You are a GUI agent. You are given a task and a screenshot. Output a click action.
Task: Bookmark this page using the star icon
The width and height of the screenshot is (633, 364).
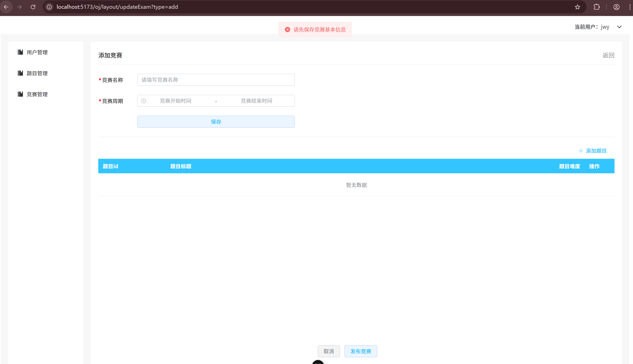[577, 7]
